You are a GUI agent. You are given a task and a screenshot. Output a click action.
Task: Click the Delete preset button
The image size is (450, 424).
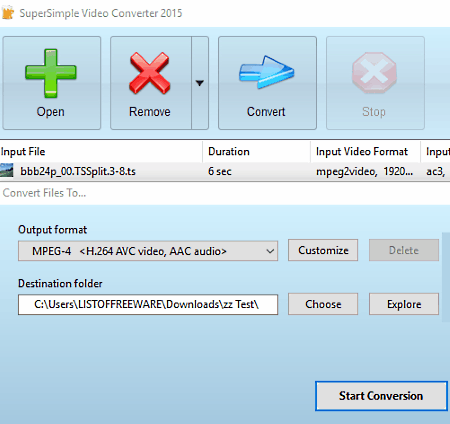(x=404, y=250)
